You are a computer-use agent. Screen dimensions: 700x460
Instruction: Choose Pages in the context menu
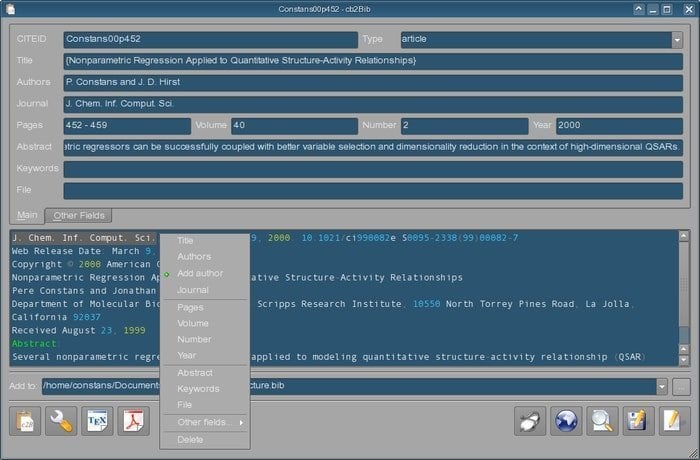205,307
